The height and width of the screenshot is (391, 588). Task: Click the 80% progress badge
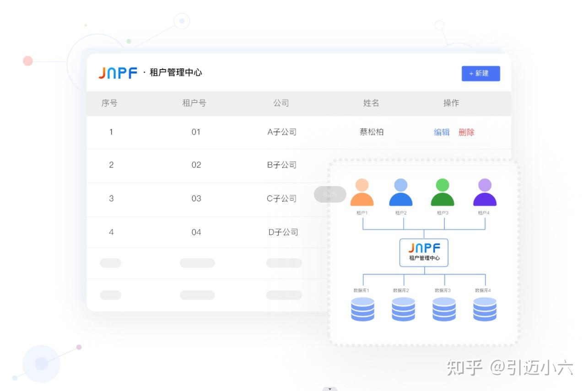329,194
